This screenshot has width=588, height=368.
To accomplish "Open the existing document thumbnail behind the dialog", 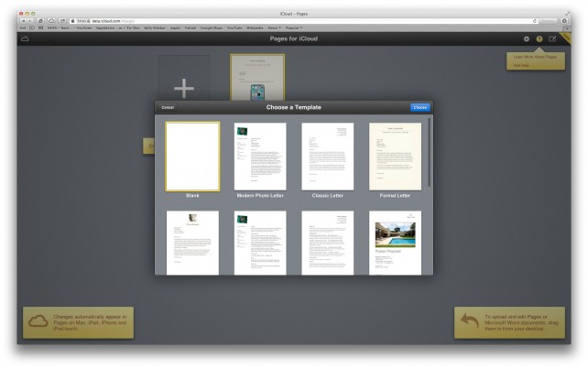I will [x=257, y=78].
